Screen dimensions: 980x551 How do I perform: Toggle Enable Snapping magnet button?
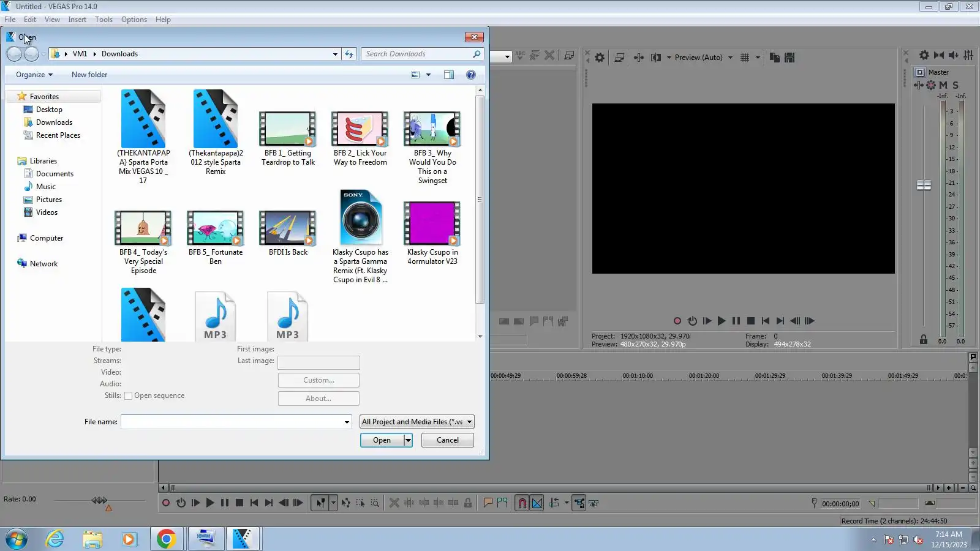[522, 503]
